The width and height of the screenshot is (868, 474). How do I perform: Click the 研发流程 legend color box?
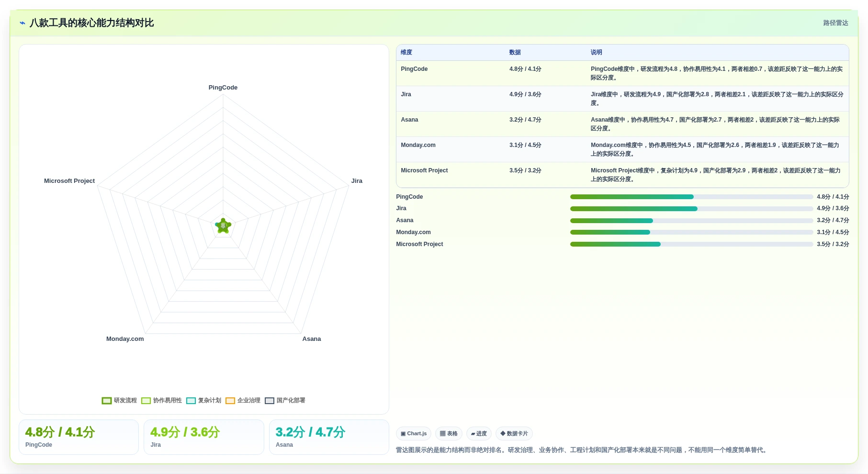[107, 401]
